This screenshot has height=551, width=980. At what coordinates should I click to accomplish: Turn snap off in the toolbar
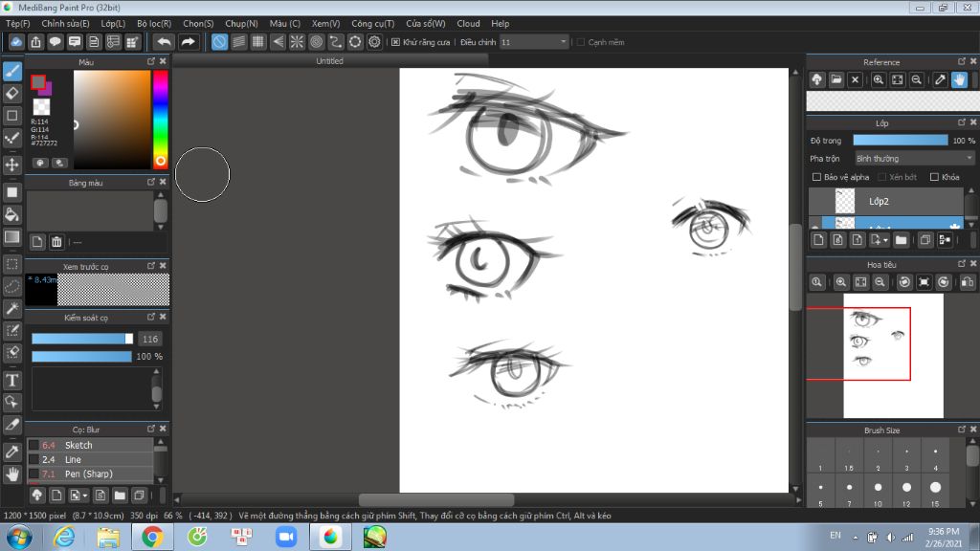[219, 42]
